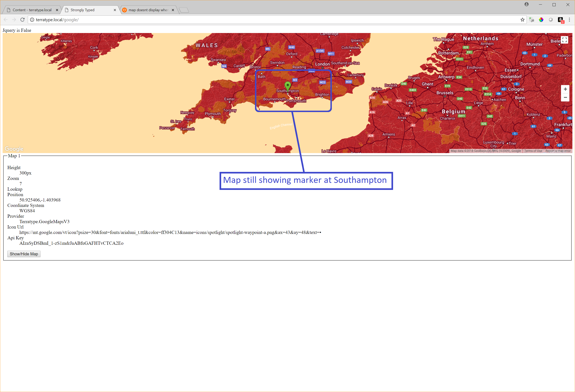This screenshot has width=575, height=392.
Task: Zoom out the map with minus button
Action: tap(565, 97)
